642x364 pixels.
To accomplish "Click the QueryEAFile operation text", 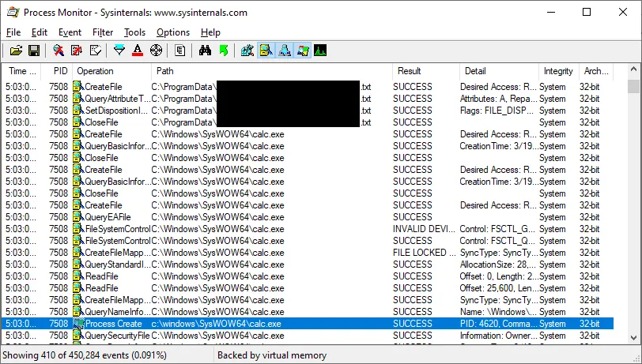I will [108, 217].
